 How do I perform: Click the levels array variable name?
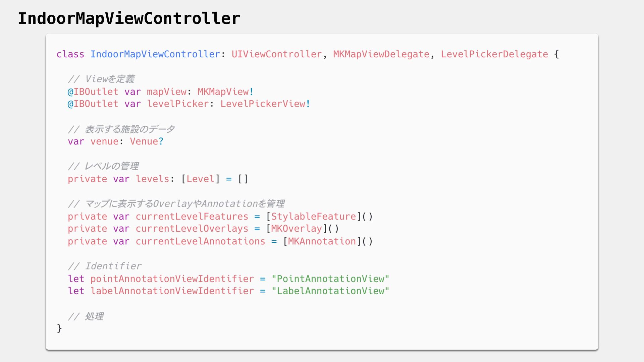153,179
